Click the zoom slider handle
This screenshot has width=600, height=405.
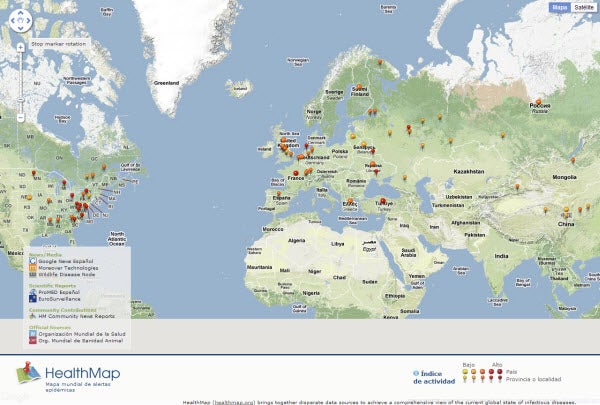click(21, 100)
